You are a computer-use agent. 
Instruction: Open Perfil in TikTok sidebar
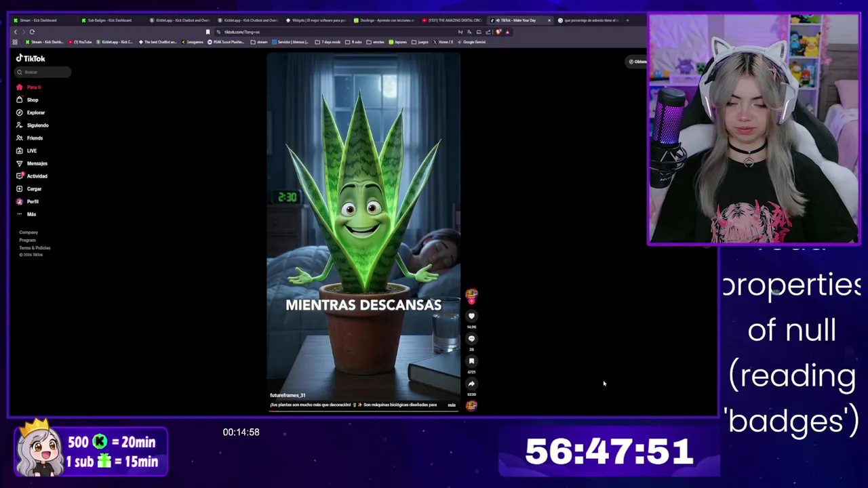tap(28, 201)
